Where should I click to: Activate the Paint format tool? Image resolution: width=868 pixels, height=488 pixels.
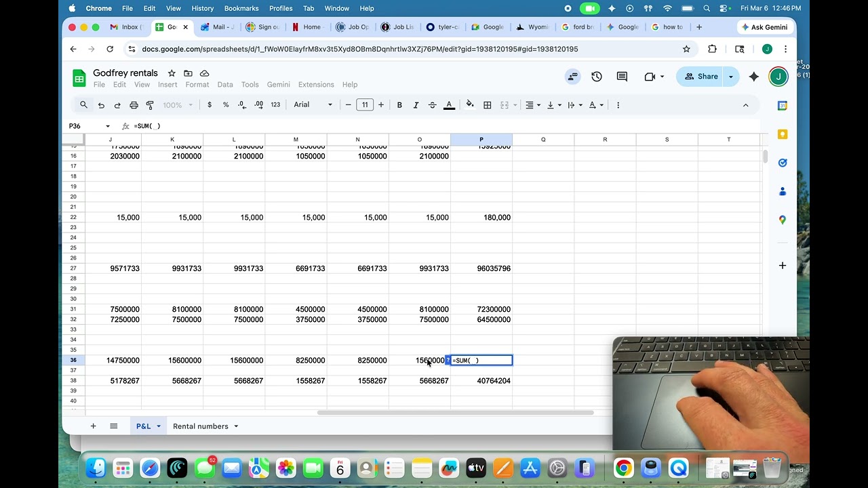pos(150,105)
